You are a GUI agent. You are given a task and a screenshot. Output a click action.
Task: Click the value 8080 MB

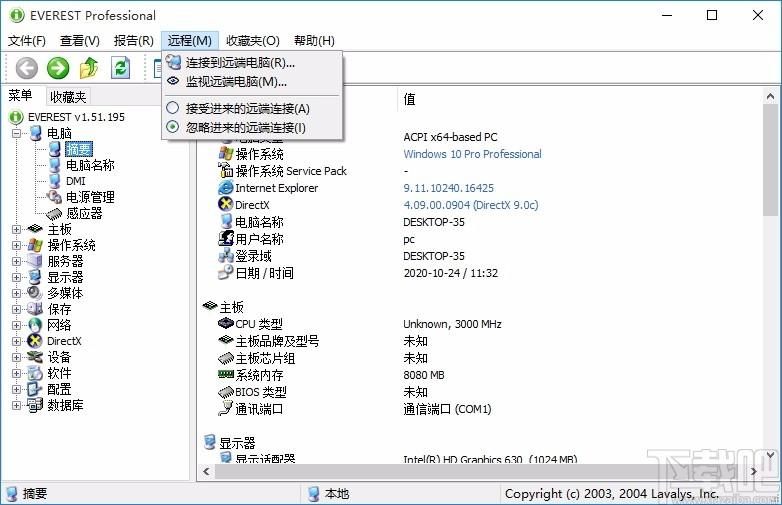pos(423,375)
